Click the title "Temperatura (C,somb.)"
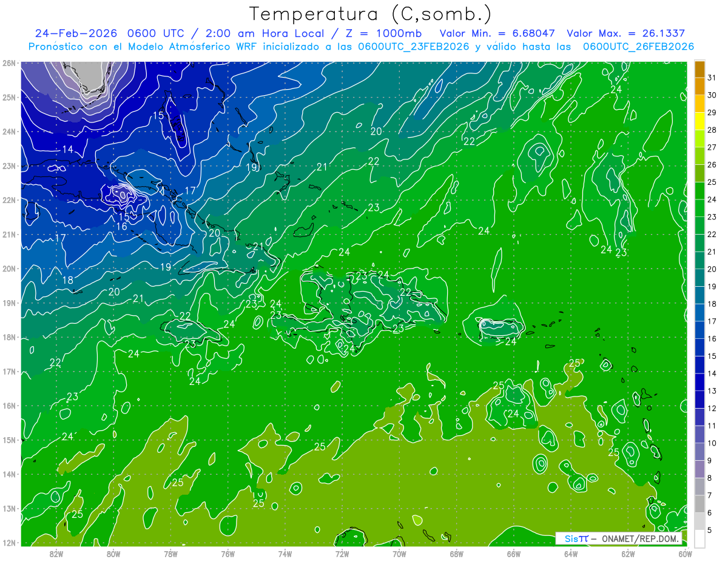 click(369, 15)
